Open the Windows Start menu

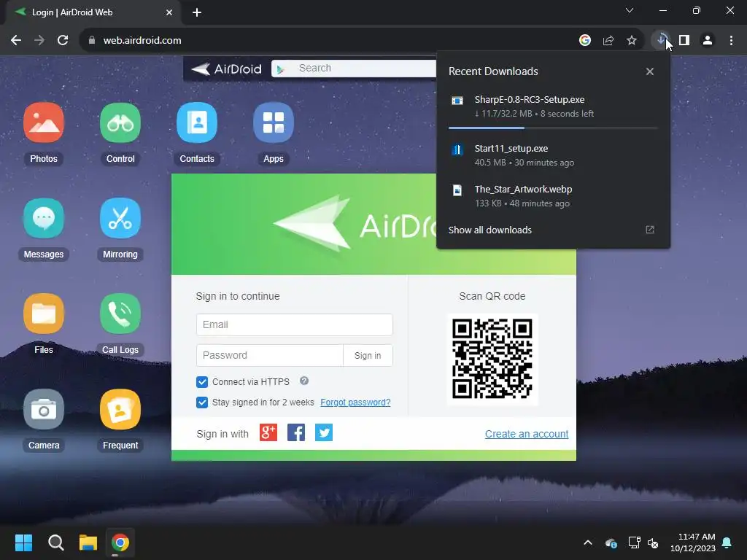point(23,542)
